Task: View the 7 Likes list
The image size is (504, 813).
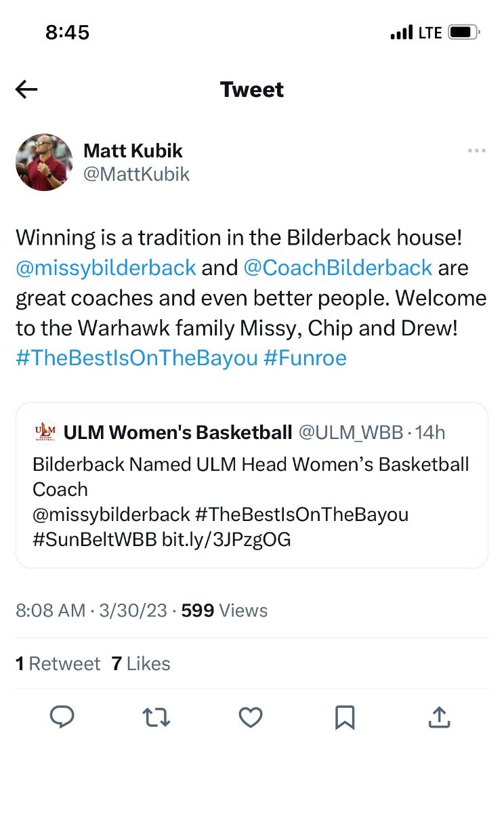Action: click(x=141, y=663)
